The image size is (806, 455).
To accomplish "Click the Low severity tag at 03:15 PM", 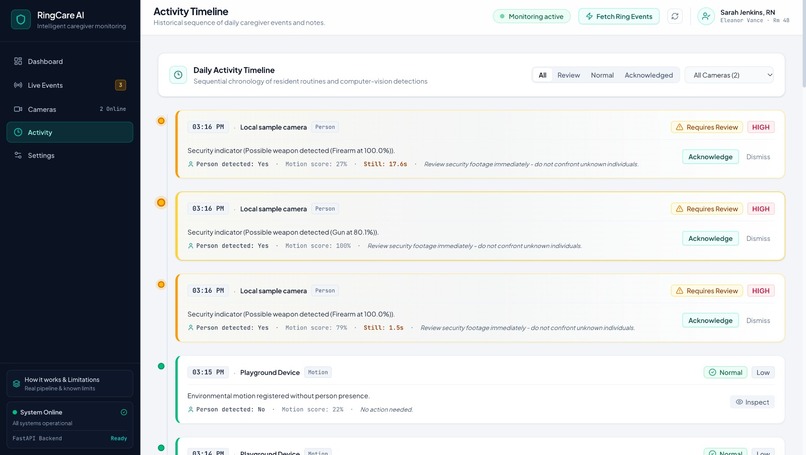I will pos(763,372).
